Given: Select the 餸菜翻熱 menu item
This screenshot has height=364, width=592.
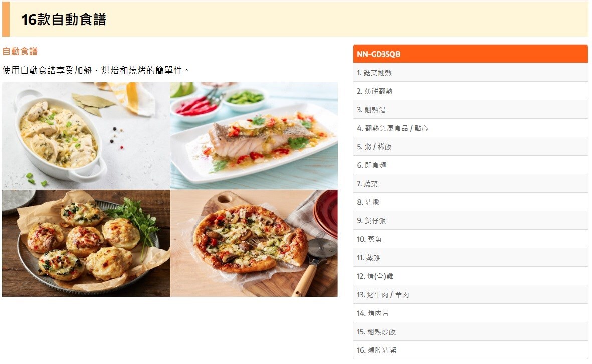Looking at the screenshot, I should coord(470,73).
